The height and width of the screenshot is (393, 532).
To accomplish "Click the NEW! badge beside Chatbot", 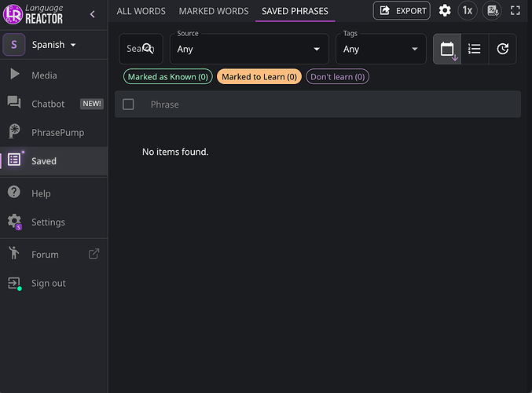I will [x=92, y=104].
